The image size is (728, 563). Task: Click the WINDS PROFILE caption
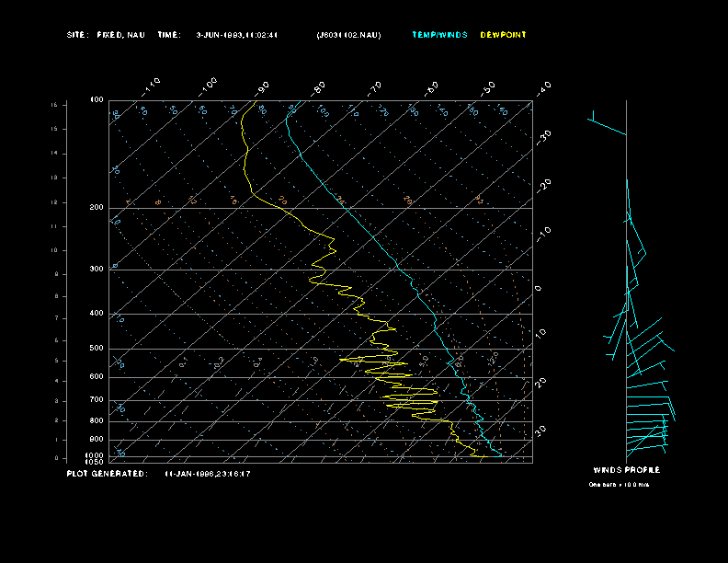click(626, 470)
